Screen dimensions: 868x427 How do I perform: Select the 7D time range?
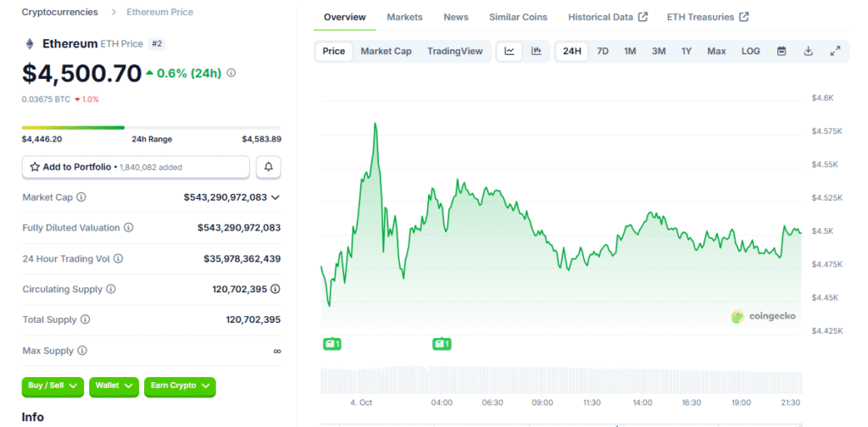603,51
